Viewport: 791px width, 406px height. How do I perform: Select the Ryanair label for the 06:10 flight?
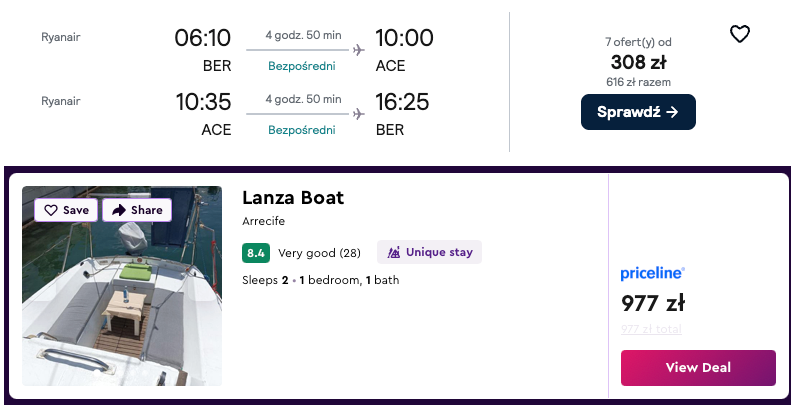pos(61,37)
